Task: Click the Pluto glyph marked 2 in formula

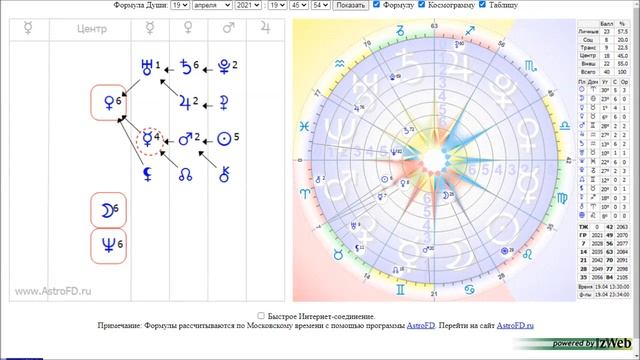Action: [224, 67]
